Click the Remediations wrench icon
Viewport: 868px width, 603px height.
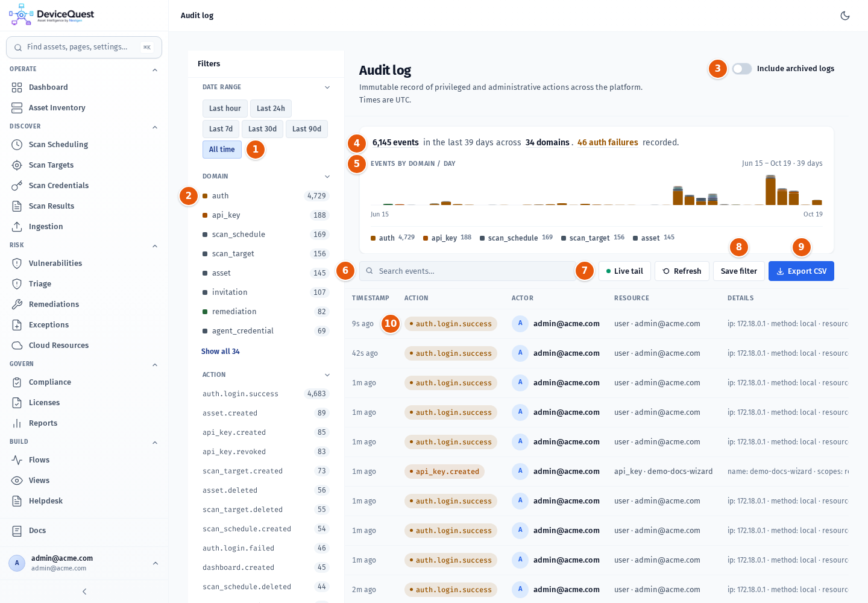coord(17,305)
